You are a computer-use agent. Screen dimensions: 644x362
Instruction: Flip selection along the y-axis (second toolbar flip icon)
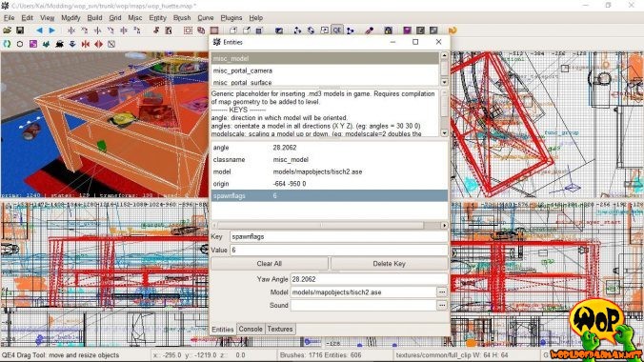pyautogui.click(x=98, y=30)
